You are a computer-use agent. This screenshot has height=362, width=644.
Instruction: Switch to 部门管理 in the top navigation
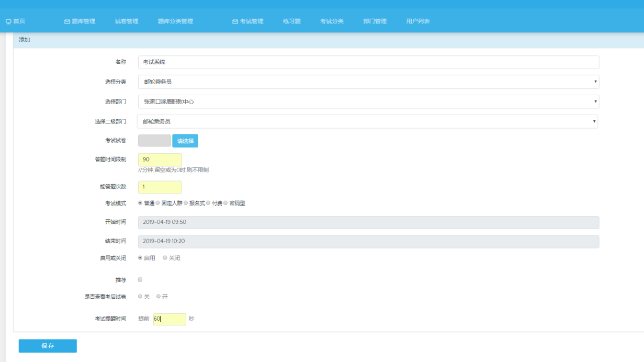[375, 21]
